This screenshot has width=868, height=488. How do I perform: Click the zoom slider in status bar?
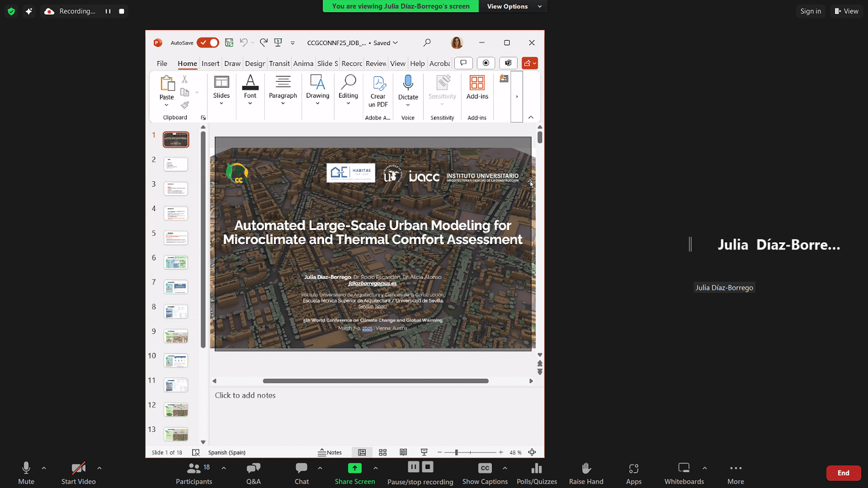456,453
